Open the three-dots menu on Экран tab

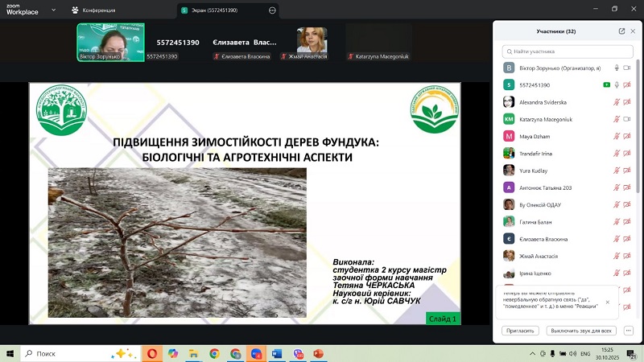tap(272, 10)
